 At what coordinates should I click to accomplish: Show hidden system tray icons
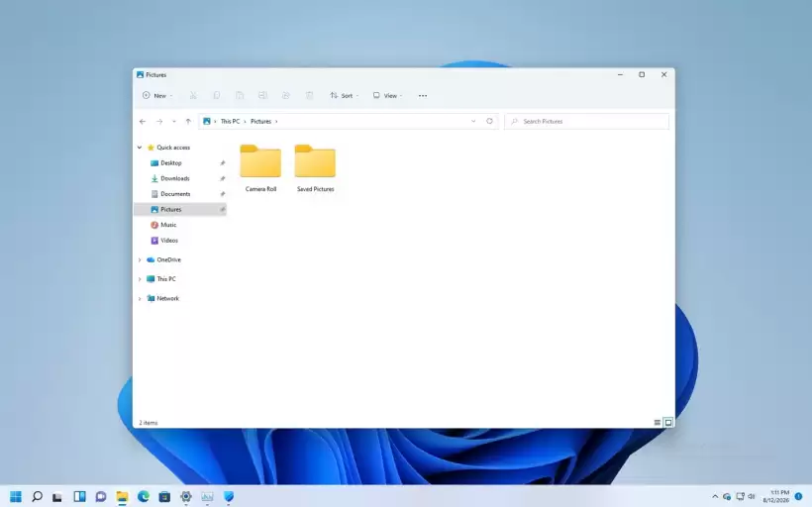[715, 497]
